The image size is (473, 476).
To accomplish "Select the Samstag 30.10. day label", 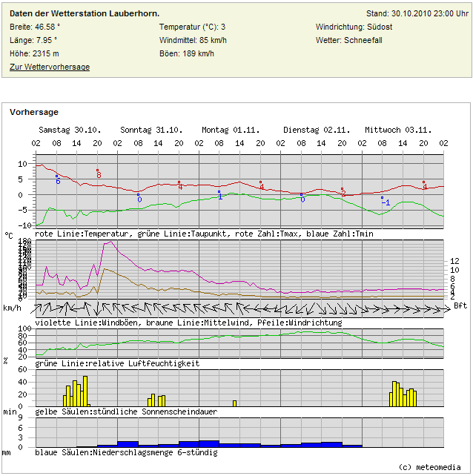I will 70,130.
